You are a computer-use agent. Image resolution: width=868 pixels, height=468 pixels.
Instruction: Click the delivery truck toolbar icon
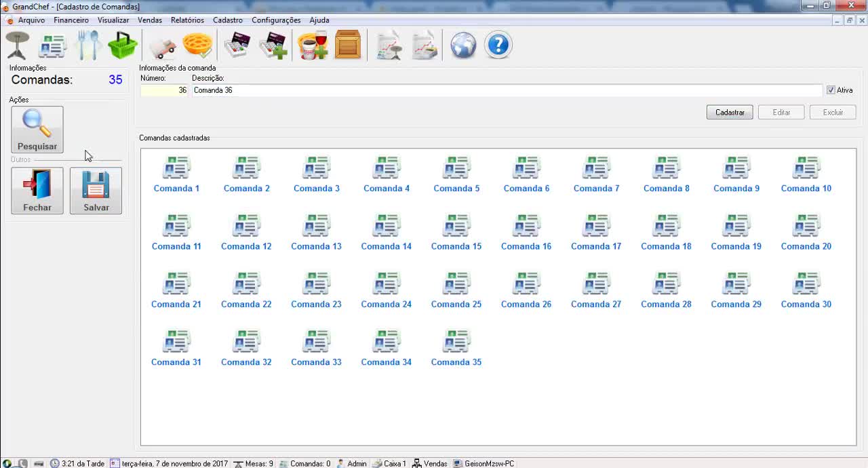coord(163,47)
